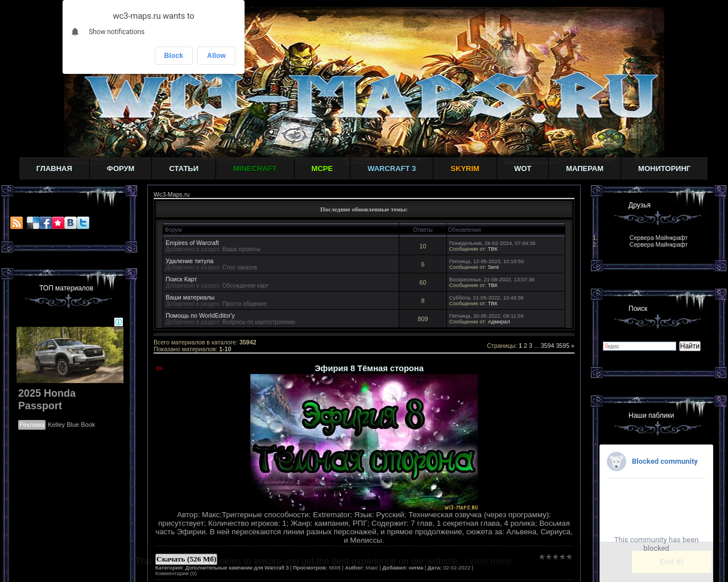Open the Ваши проекты forum section
The image size is (728, 582).
[x=241, y=249]
